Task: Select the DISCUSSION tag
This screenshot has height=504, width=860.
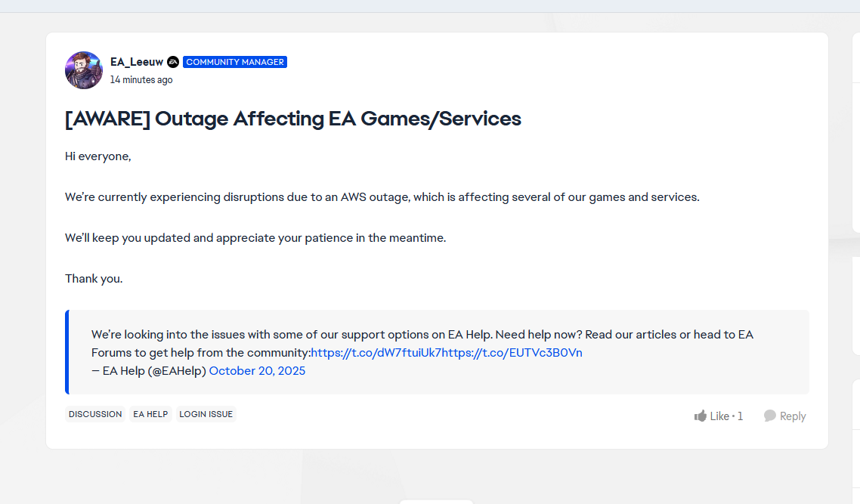Action: coord(95,414)
